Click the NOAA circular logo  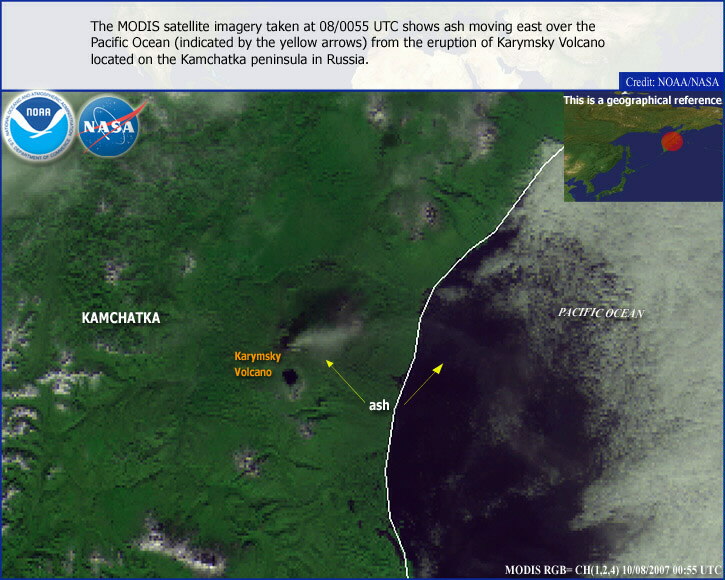point(39,127)
